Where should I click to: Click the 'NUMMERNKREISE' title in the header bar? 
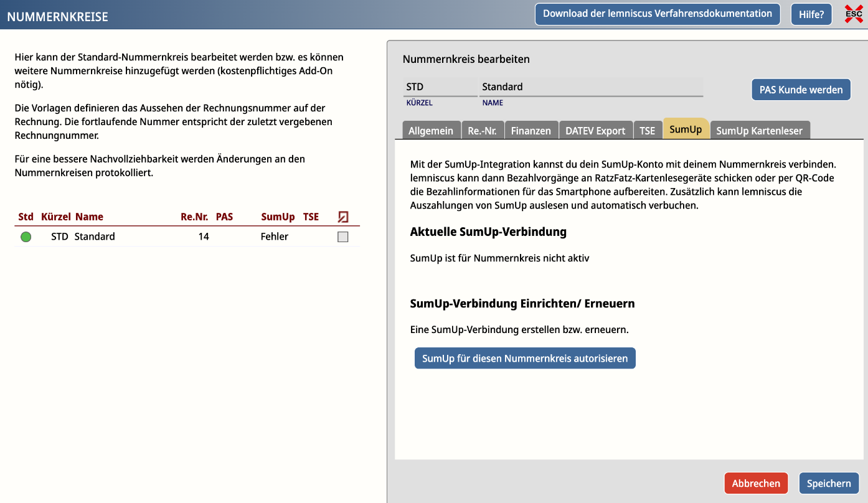[x=57, y=17]
